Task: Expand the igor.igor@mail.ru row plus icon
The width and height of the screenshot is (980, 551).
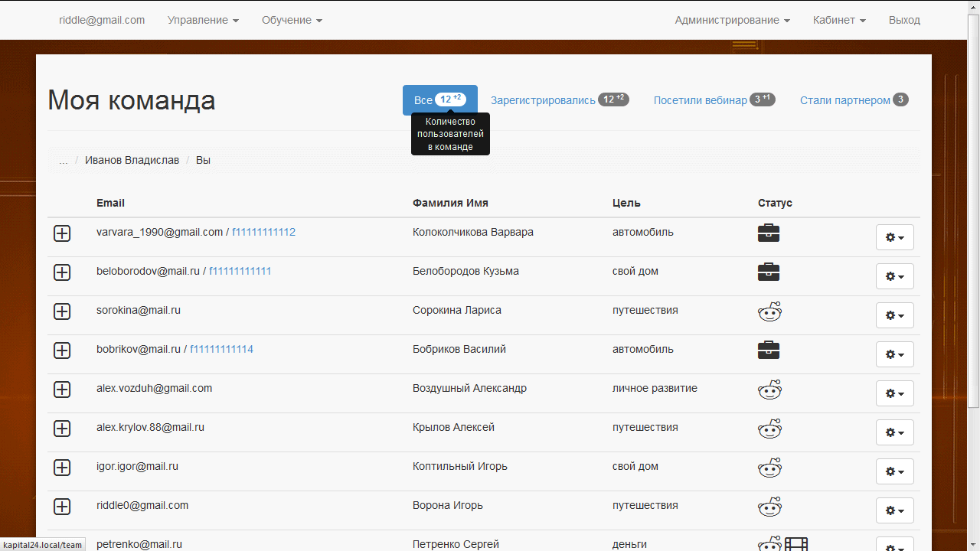Action: pos(62,468)
